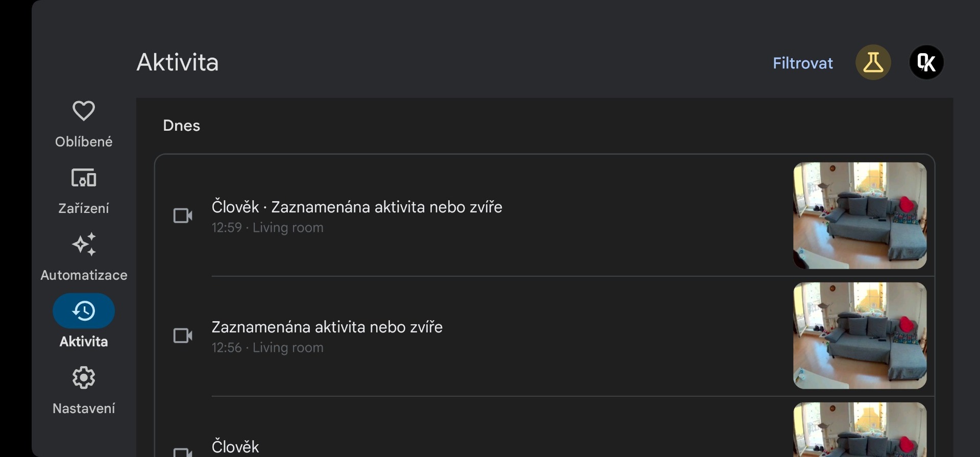980x457 pixels.
Task: Select the Aktivita history icon
Action: (x=84, y=311)
